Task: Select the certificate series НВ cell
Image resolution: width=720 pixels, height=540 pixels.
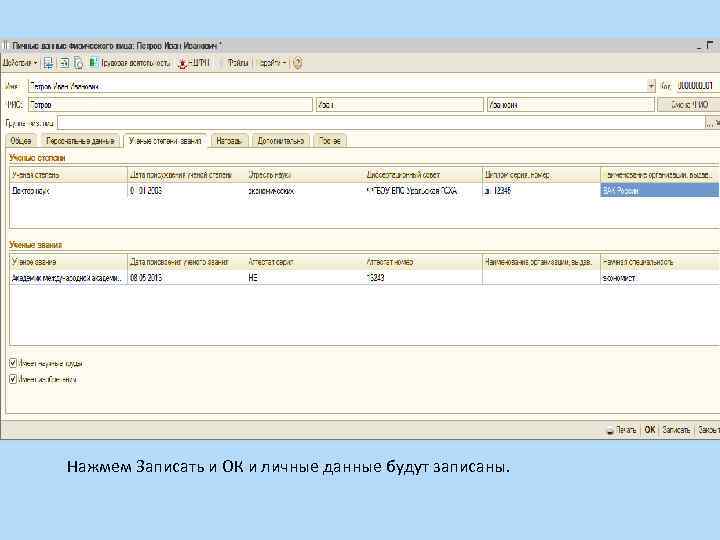Action: [305, 278]
